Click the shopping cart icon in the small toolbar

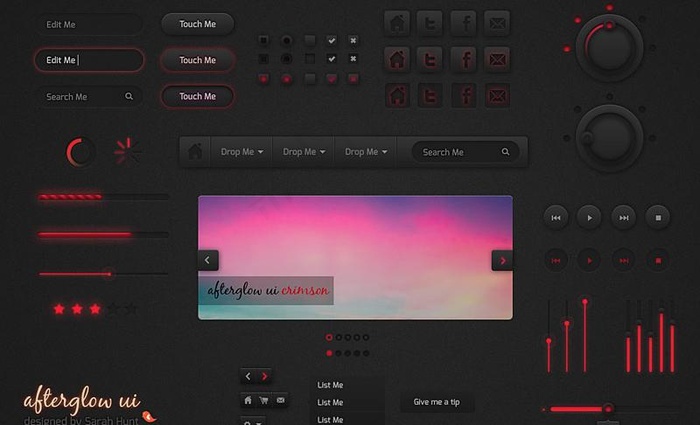tap(264, 400)
